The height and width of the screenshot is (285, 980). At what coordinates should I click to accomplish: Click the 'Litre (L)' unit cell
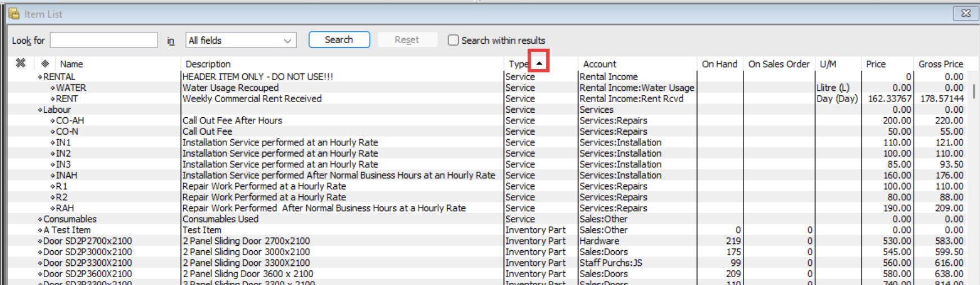tap(833, 88)
